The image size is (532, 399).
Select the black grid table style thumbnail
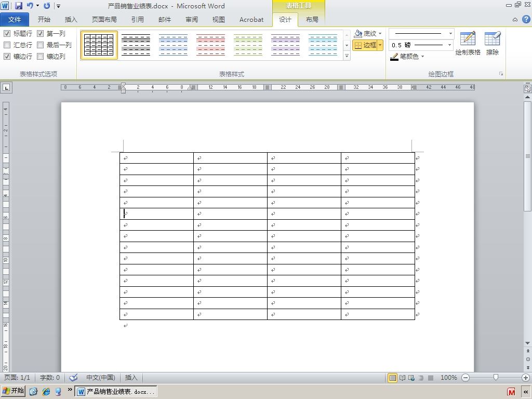[99, 45]
